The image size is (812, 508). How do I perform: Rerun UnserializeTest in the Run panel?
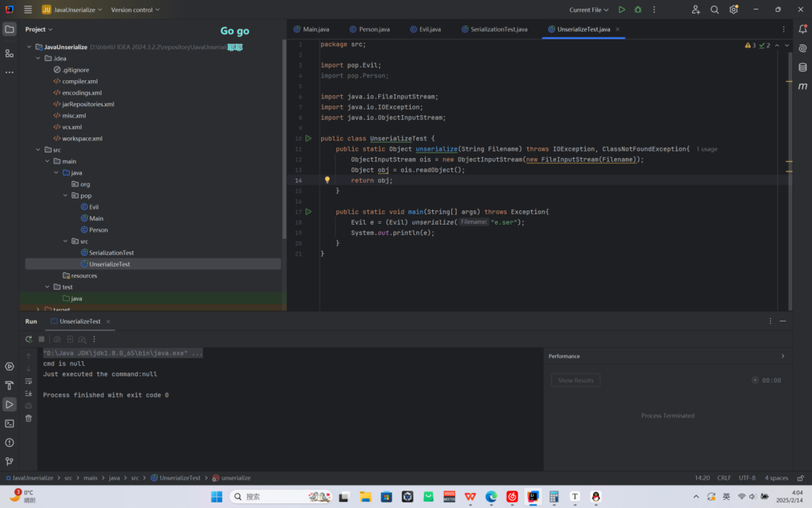tap(29, 339)
